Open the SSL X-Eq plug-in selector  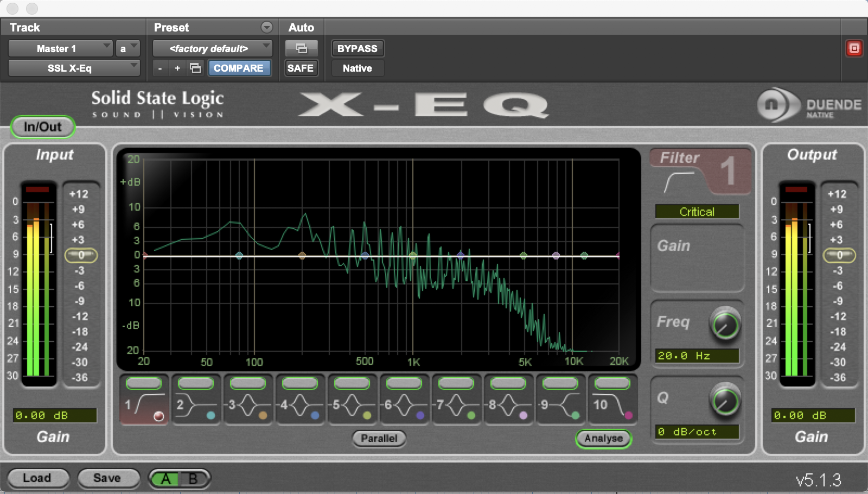[74, 68]
